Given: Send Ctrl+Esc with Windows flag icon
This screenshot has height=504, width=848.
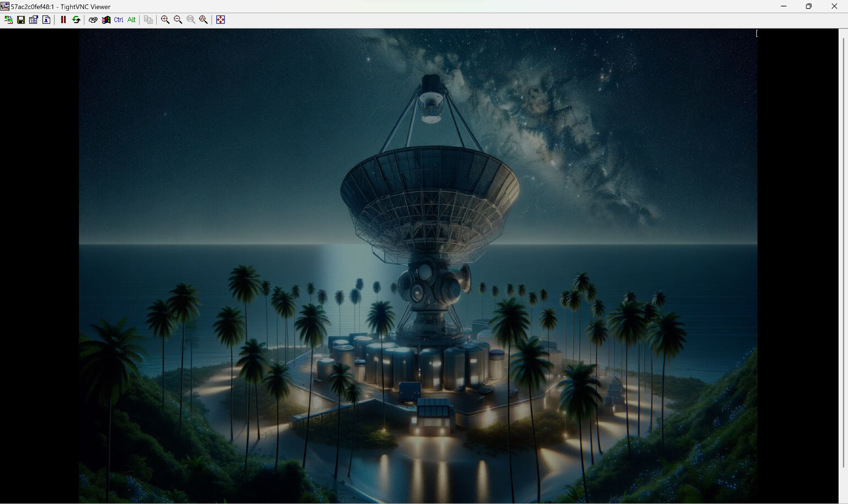Looking at the screenshot, I should coord(106,20).
